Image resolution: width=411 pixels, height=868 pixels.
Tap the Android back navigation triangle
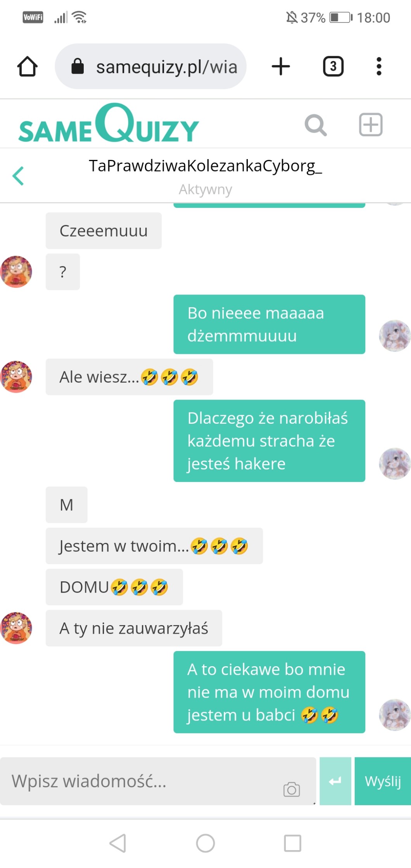[x=118, y=843]
